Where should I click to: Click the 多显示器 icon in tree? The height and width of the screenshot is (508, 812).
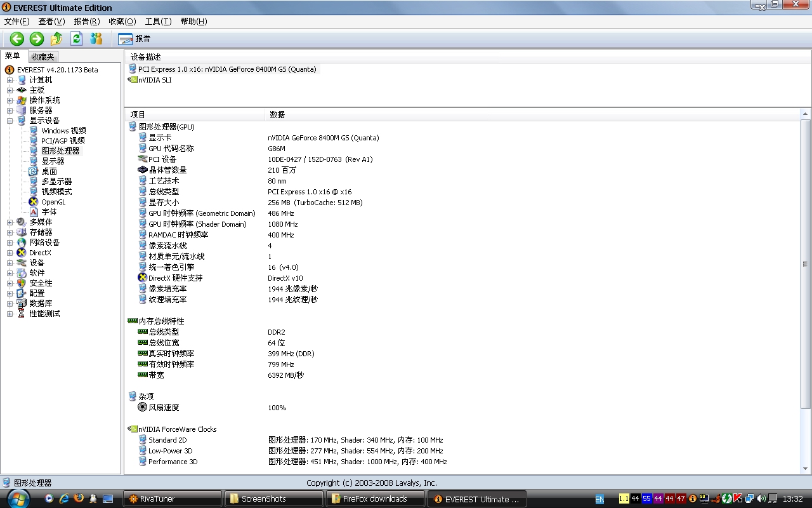point(34,182)
